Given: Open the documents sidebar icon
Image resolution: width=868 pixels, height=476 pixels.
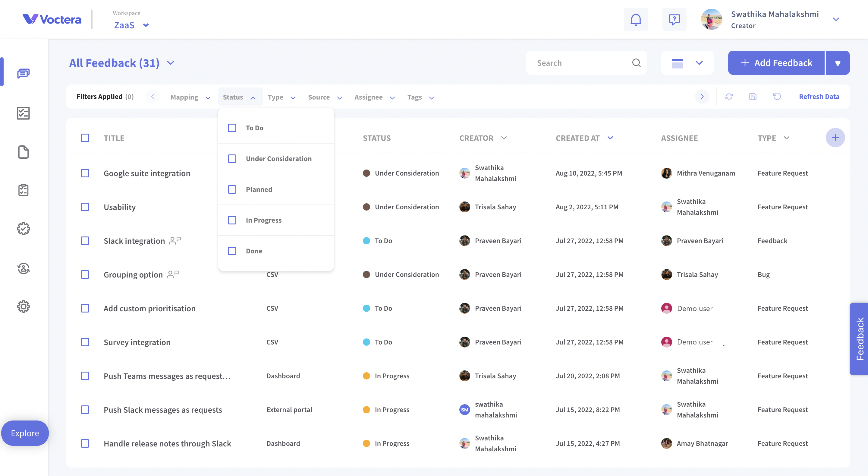Looking at the screenshot, I should (x=23, y=152).
